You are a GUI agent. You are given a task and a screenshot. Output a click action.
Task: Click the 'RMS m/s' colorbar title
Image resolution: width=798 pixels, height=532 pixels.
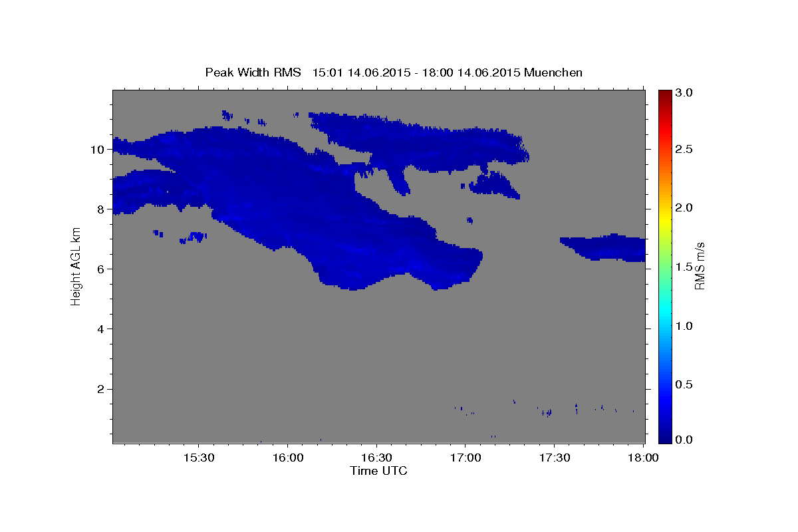[x=699, y=266]
